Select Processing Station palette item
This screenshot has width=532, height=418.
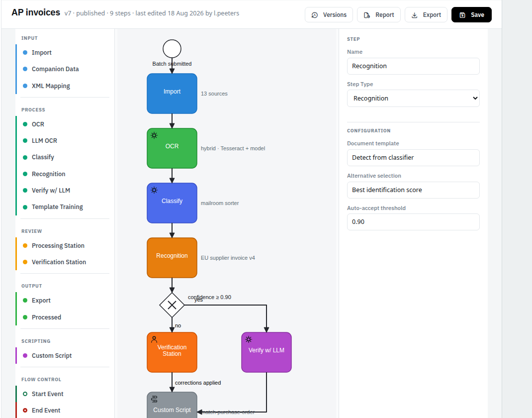click(x=63, y=245)
